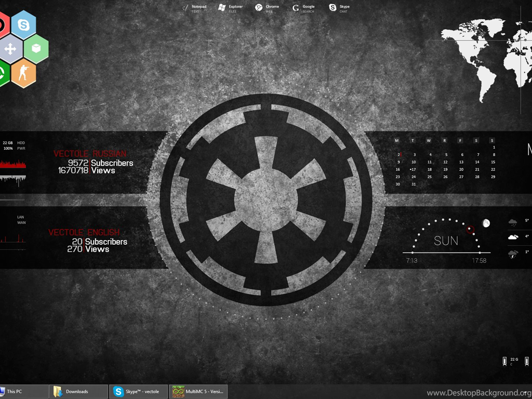Click the world map widget

tap(486, 60)
